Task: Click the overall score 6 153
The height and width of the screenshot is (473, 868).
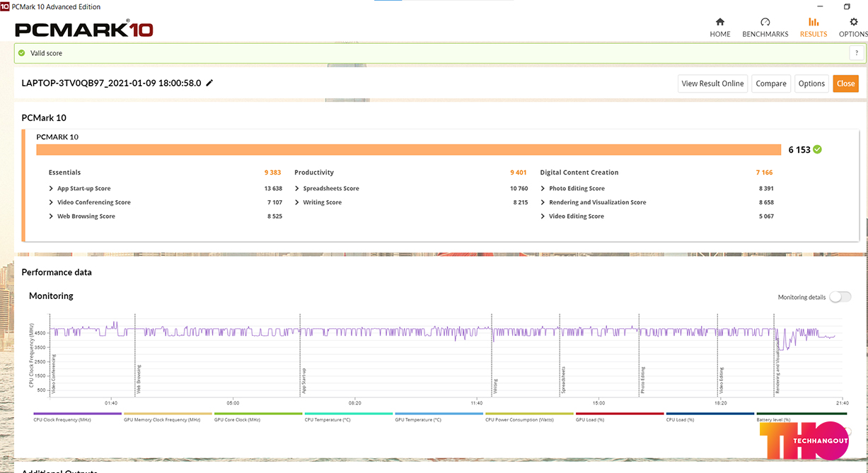Action: [x=799, y=149]
